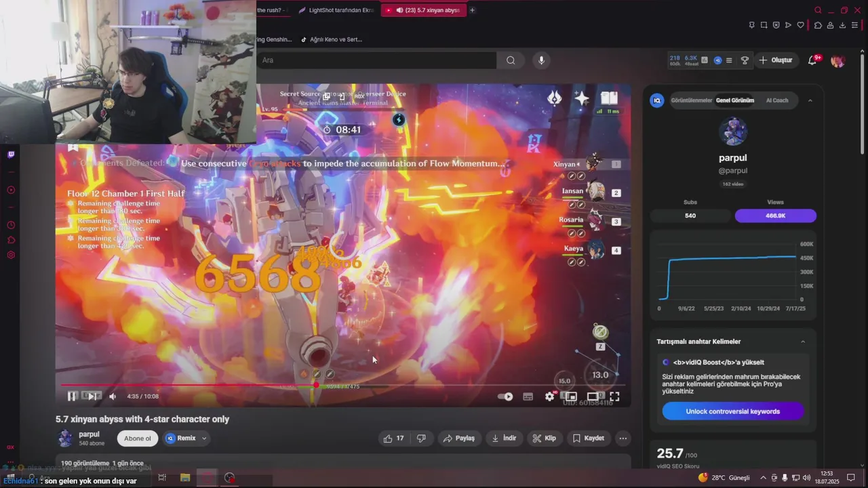Screen dimensions: 868x488
Task: Click Unlock controversial keywords button
Action: (733, 411)
